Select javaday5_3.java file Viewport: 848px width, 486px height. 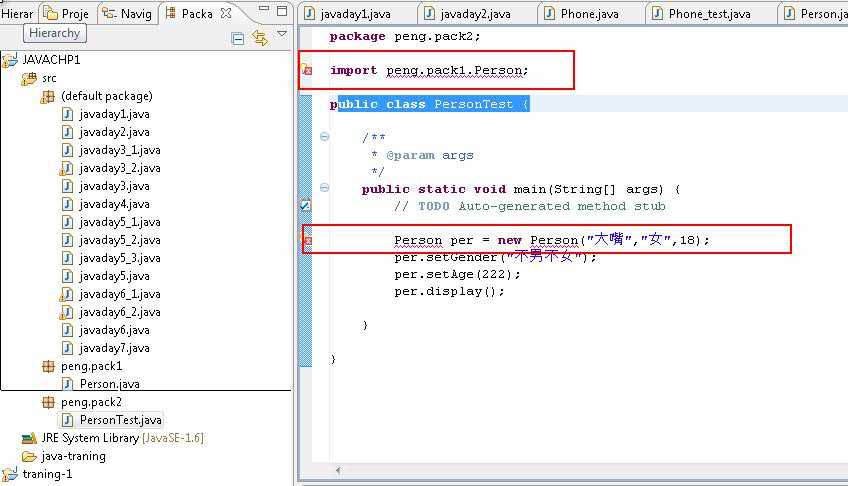click(x=120, y=258)
